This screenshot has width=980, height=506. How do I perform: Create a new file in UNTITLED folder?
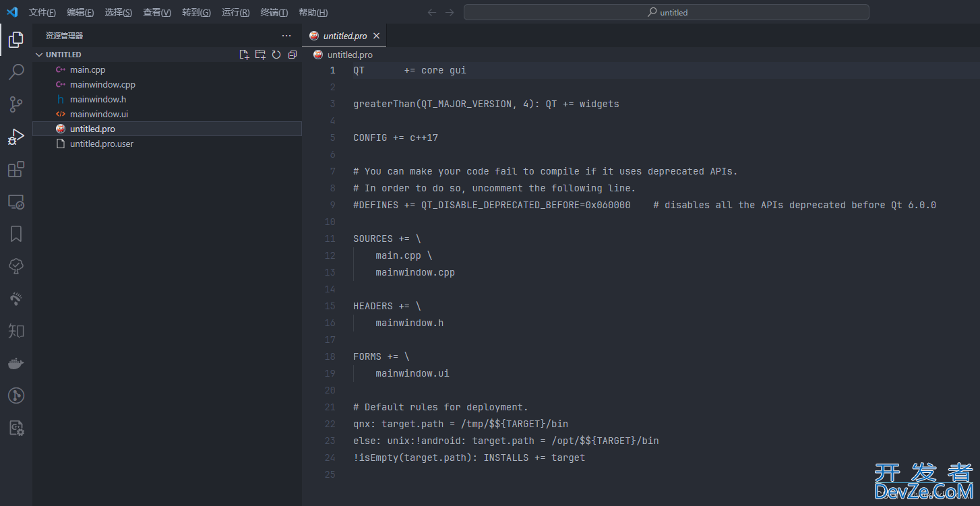pos(245,55)
